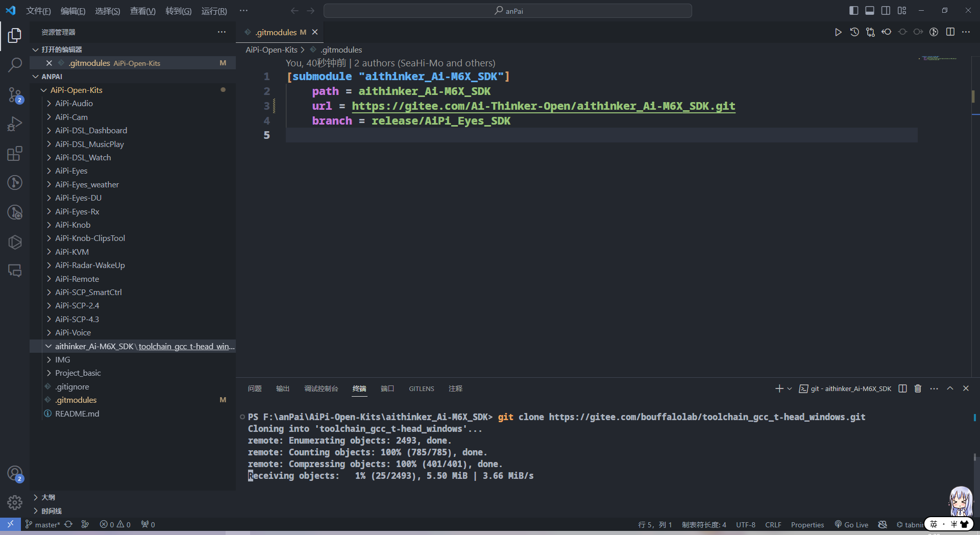This screenshot has width=980, height=535.
Task: Open the Edit menu
Action: click(x=73, y=11)
